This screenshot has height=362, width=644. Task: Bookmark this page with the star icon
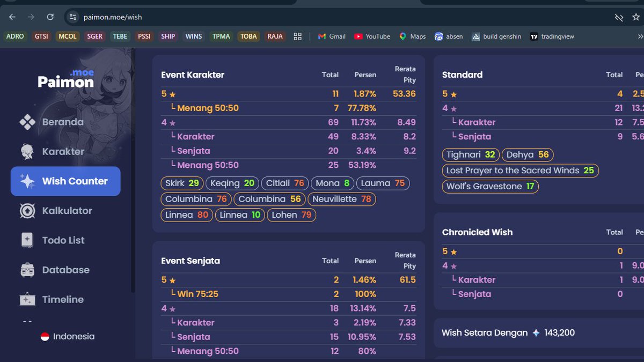(636, 17)
